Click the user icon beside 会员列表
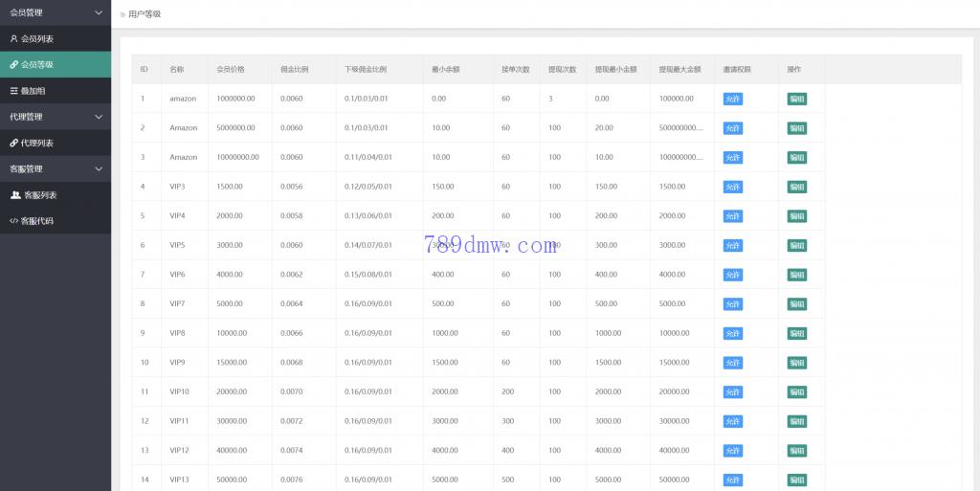 tap(13, 38)
